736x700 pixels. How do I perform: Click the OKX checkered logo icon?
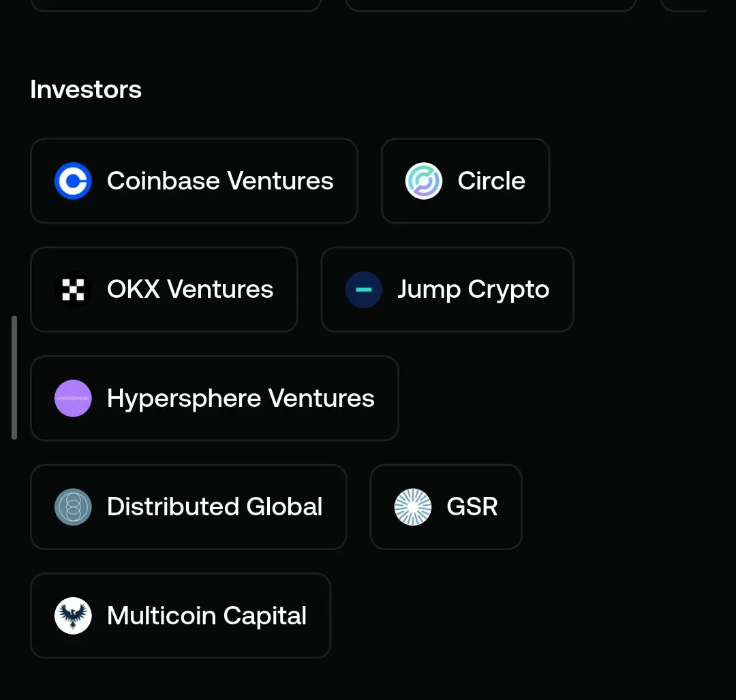(x=73, y=289)
